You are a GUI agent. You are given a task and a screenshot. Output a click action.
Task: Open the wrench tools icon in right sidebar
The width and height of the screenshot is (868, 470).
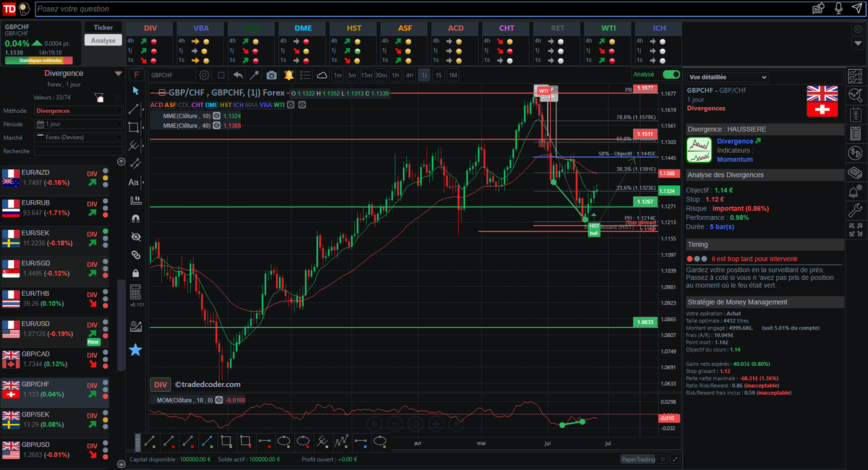(856, 211)
